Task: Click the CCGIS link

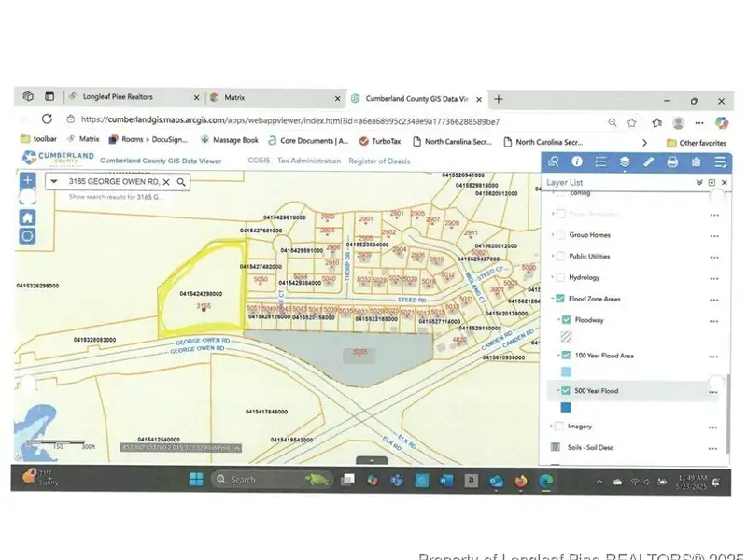Action: click(259, 161)
